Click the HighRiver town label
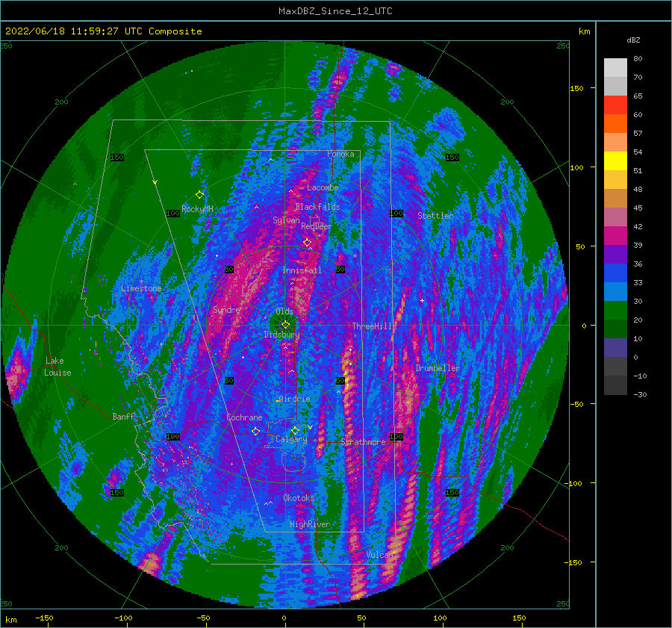 point(310,524)
